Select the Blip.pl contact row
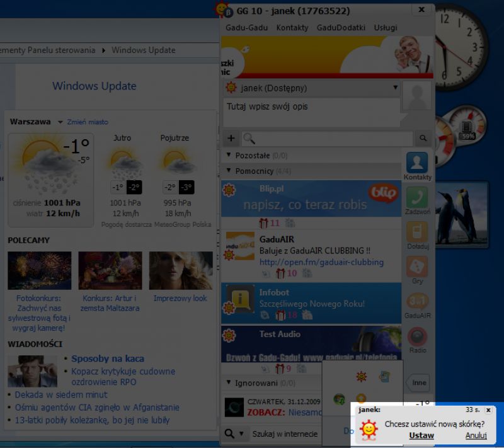 (x=311, y=198)
